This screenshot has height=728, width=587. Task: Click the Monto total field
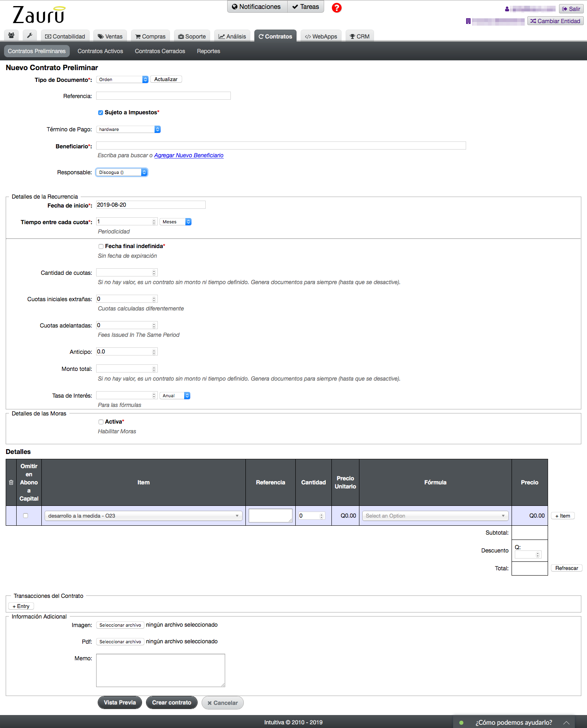coord(127,369)
